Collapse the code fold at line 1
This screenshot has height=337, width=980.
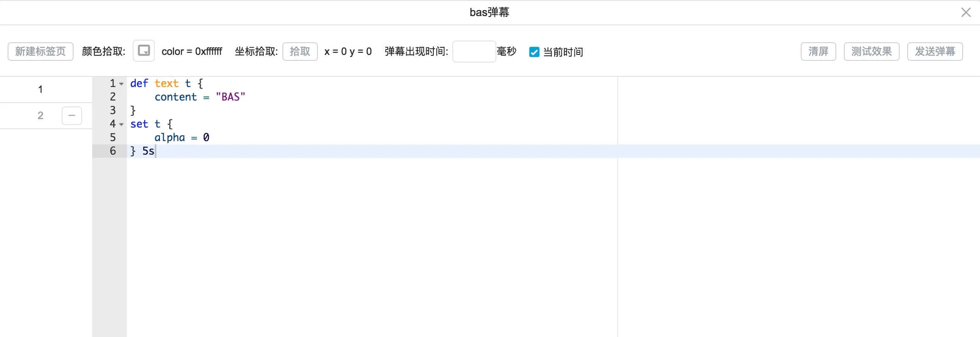[121, 84]
